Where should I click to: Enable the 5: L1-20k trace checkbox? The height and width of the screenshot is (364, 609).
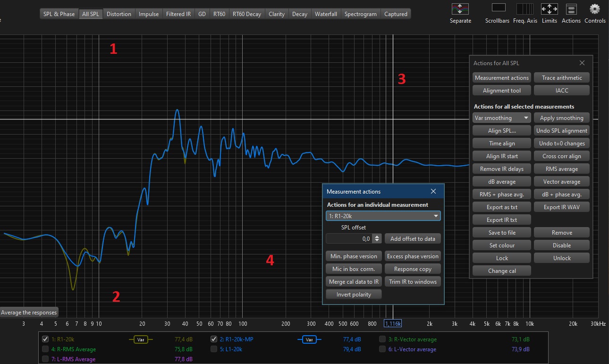pyautogui.click(x=214, y=349)
